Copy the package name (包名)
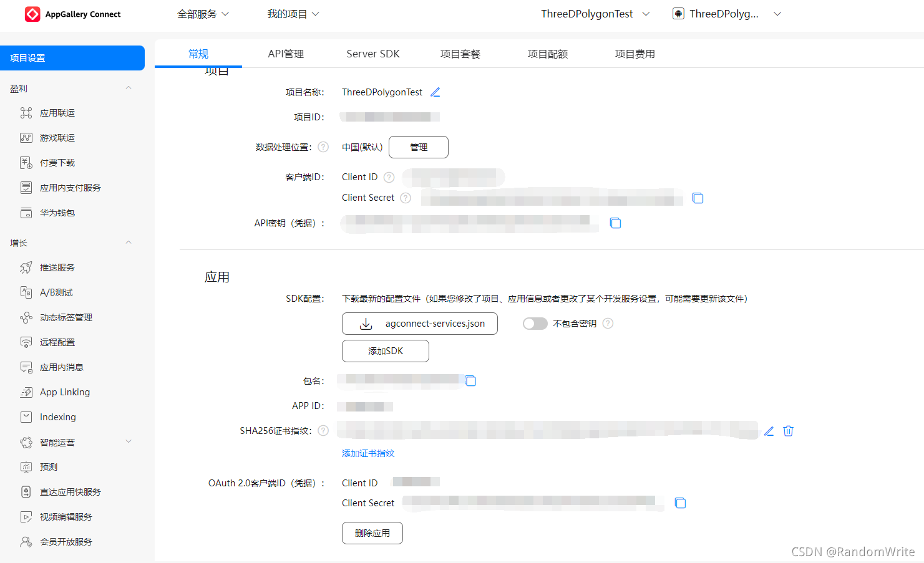This screenshot has width=924, height=563. (470, 381)
